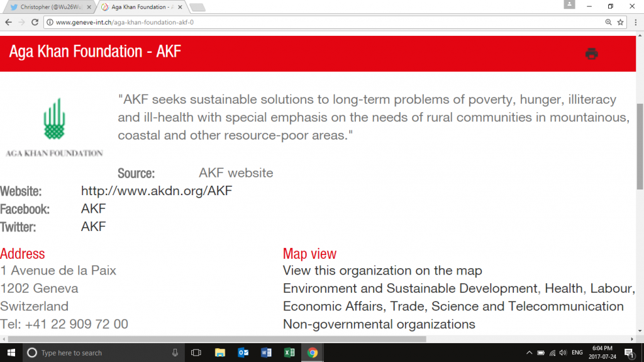Open the AKF Facebook link
The width and height of the screenshot is (644, 362).
click(x=94, y=208)
